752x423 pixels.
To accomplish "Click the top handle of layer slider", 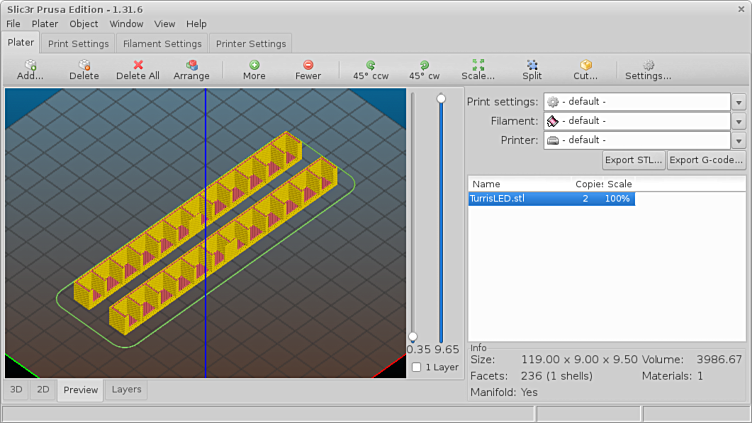I will click(x=441, y=98).
